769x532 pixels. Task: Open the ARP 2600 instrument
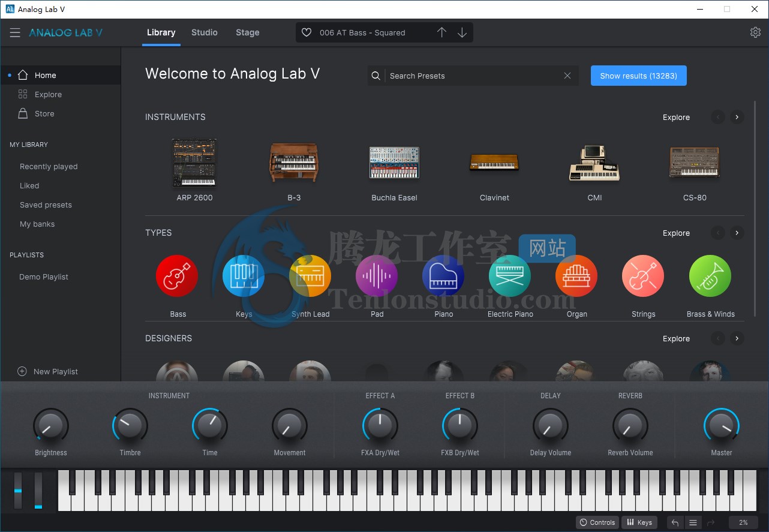pos(194,163)
